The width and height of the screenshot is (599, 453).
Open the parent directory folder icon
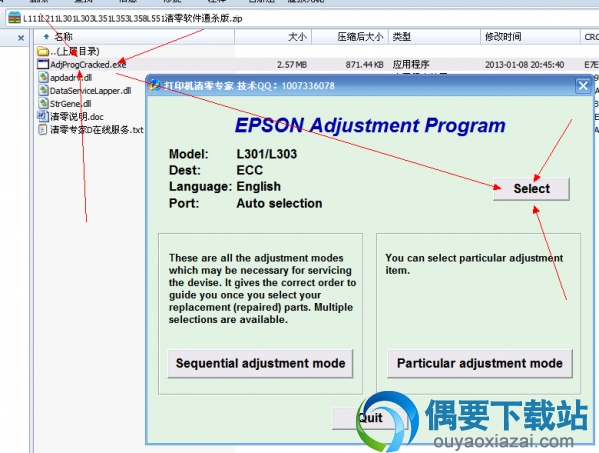(x=43, y=51)
